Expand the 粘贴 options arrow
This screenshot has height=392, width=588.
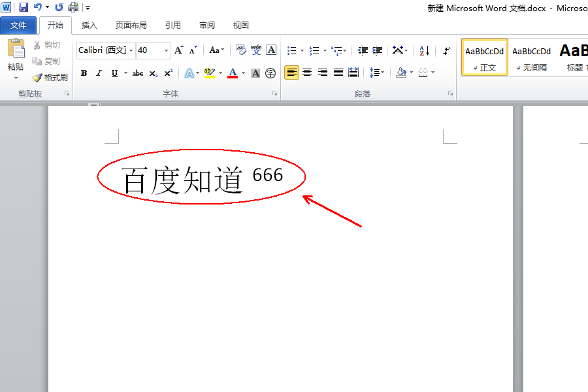(x=16, y=78)
